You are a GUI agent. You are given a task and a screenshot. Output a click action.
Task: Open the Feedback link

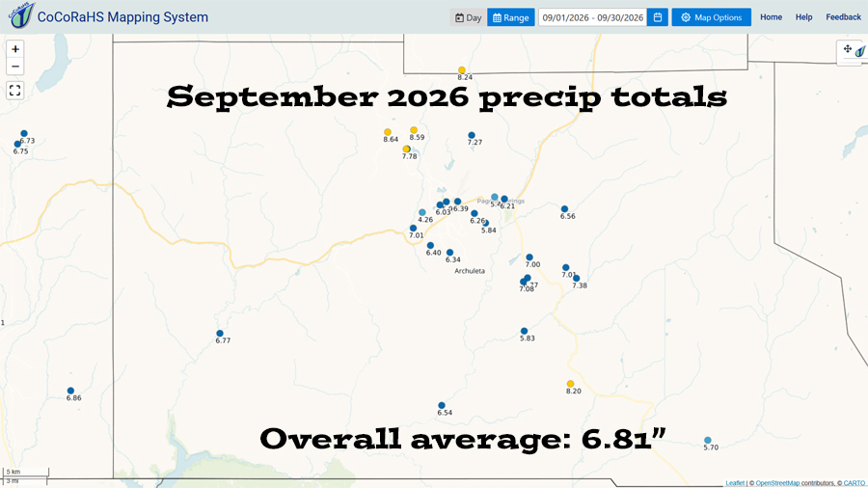click(843, 17)
